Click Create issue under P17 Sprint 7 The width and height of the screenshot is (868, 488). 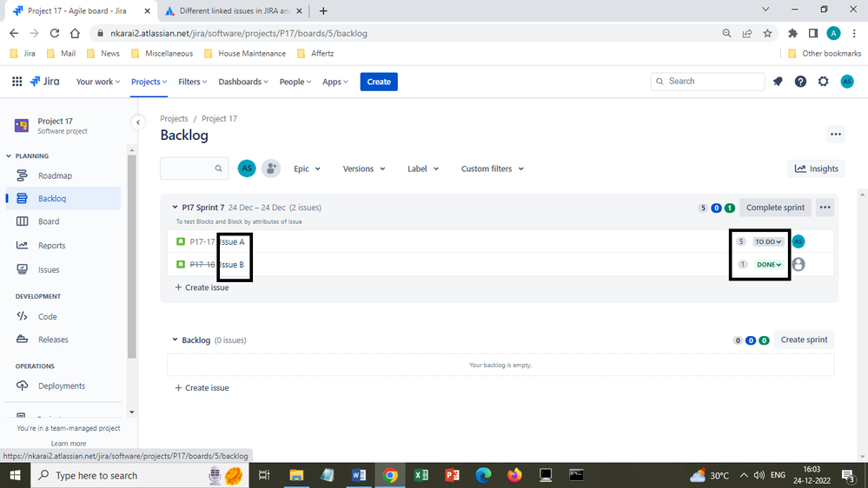pyautogui.click(x=202, y=287)
